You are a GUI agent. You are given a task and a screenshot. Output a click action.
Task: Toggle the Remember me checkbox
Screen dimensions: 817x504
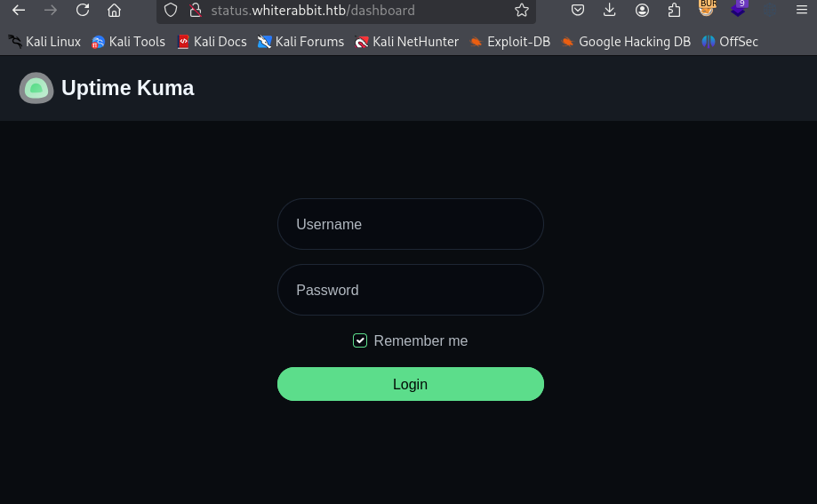coord(360,340)
